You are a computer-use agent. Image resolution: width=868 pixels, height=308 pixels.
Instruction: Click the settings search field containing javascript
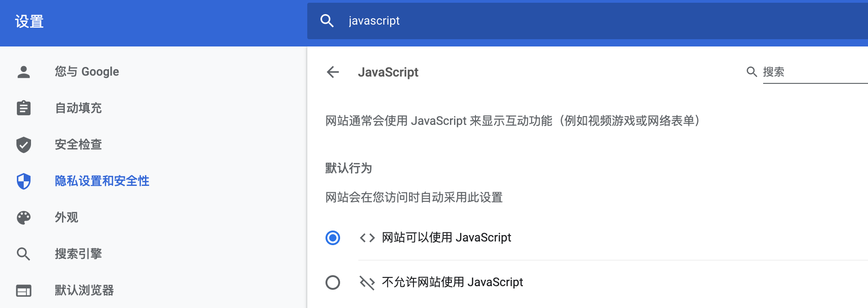point(547,21)
